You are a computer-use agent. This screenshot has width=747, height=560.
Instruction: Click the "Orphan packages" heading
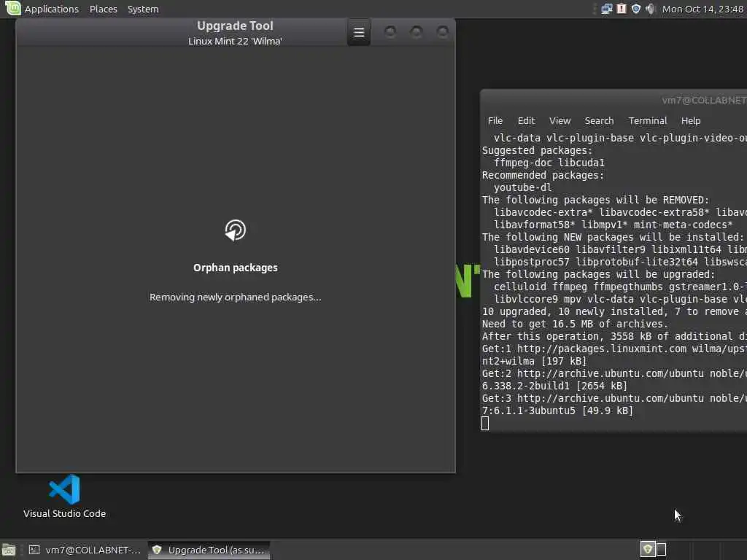point(236,268)
